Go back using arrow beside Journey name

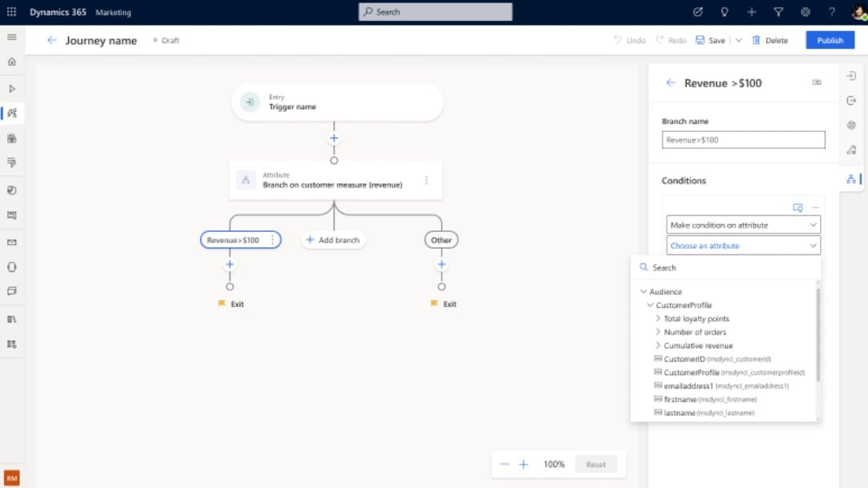51,40
